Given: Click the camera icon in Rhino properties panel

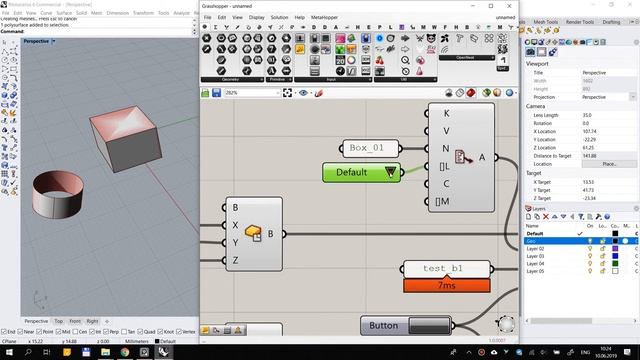Looking at the screenshot, I should tap(530, 52).
